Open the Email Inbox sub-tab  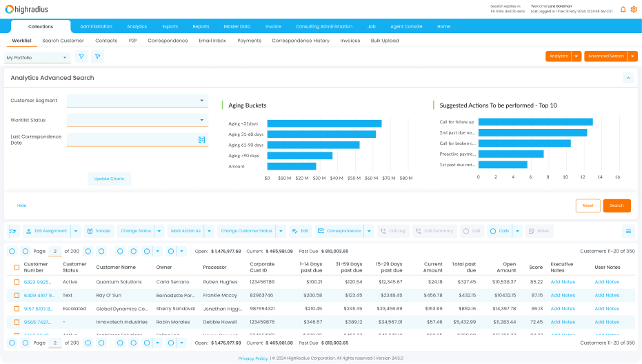[x=212, y=41]
